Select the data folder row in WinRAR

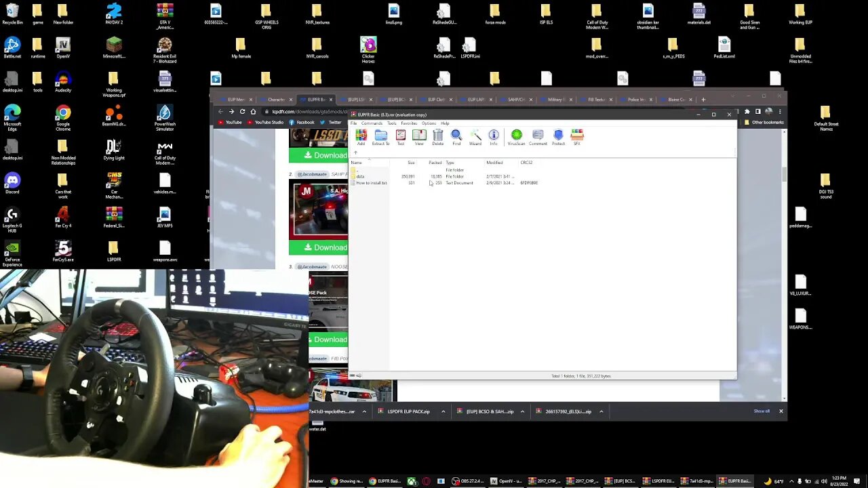(x=445, y=176)
